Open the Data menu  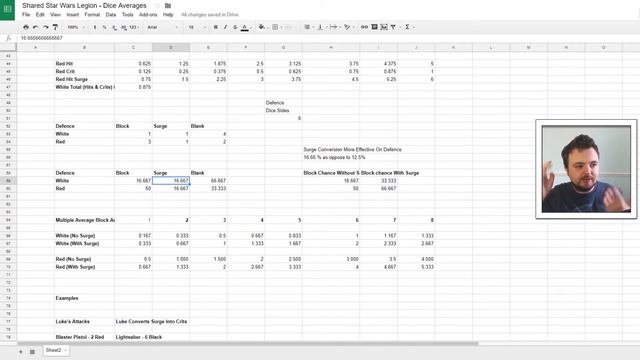[111, 15]
